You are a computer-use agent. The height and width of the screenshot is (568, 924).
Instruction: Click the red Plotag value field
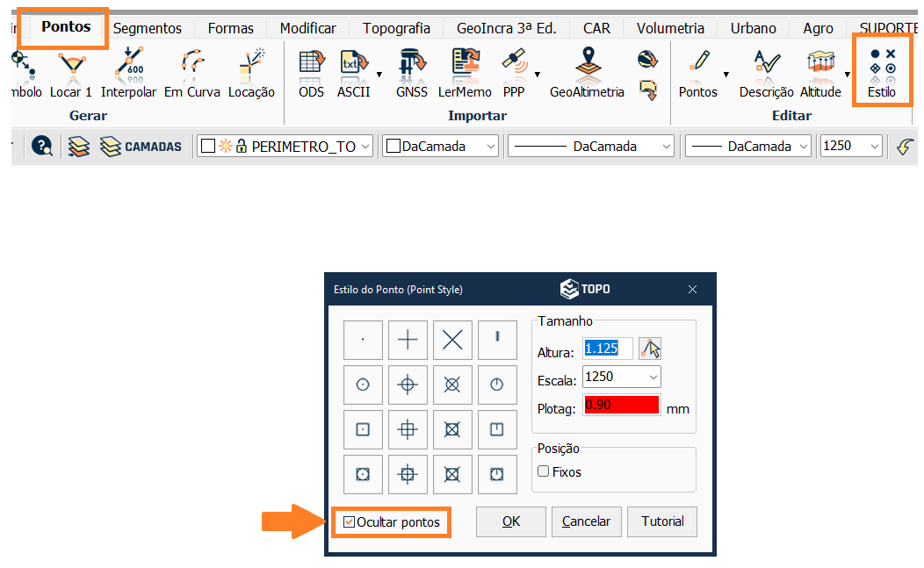click(x=621, y=406)
